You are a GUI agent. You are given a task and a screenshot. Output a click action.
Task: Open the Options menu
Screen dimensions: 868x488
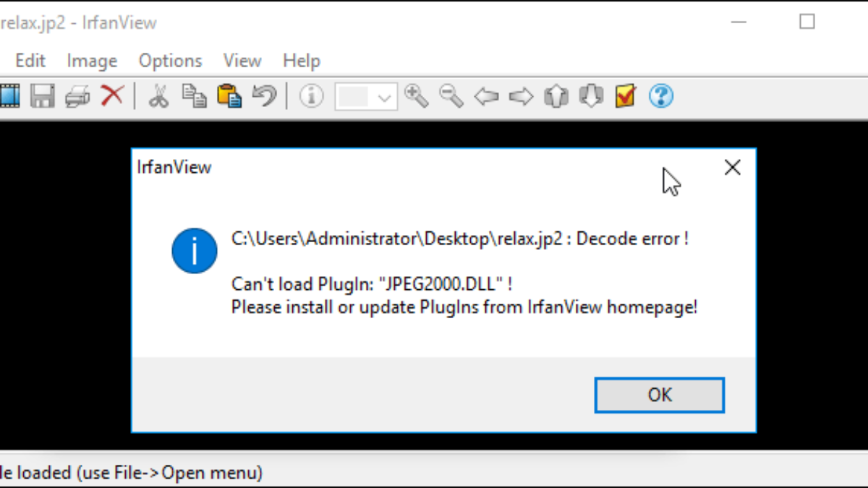click(171, 61)
